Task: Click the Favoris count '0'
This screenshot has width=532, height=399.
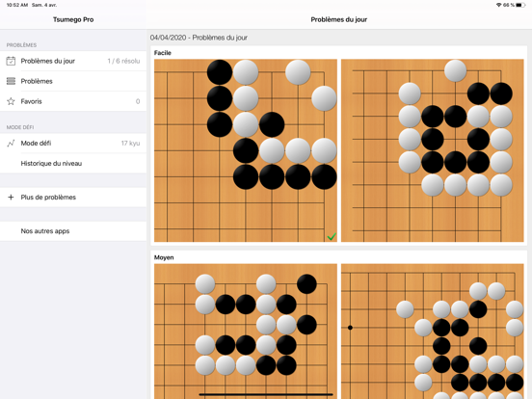Action: 138,101
